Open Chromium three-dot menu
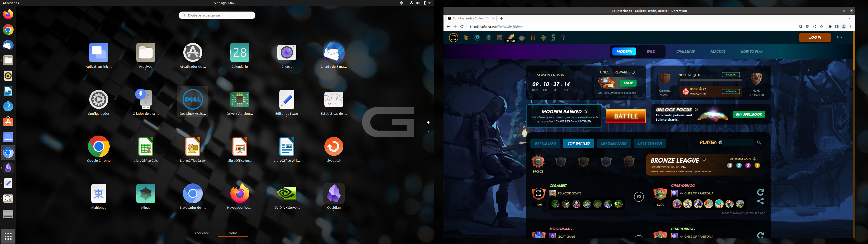 pos(851,27)
